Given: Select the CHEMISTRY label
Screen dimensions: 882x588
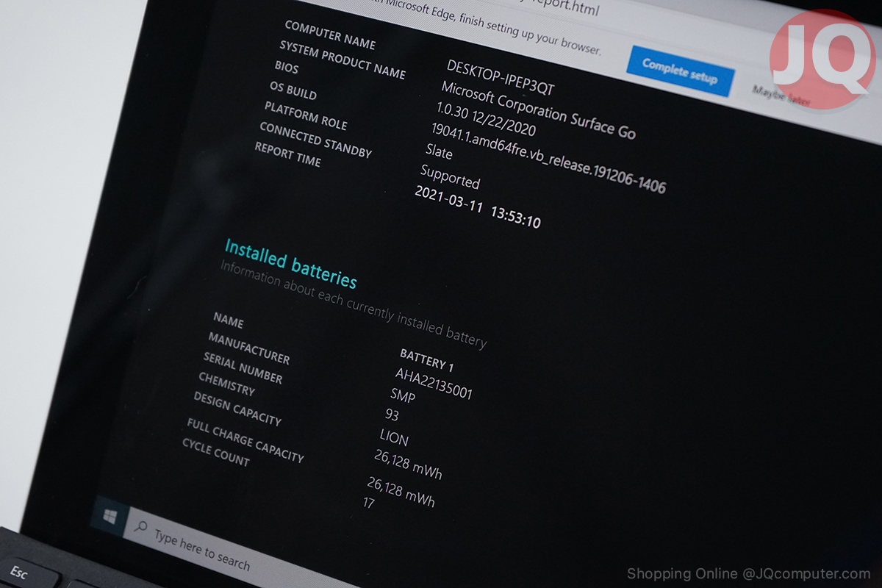Looking at the screenshot, I should click(x=226, y=384).
